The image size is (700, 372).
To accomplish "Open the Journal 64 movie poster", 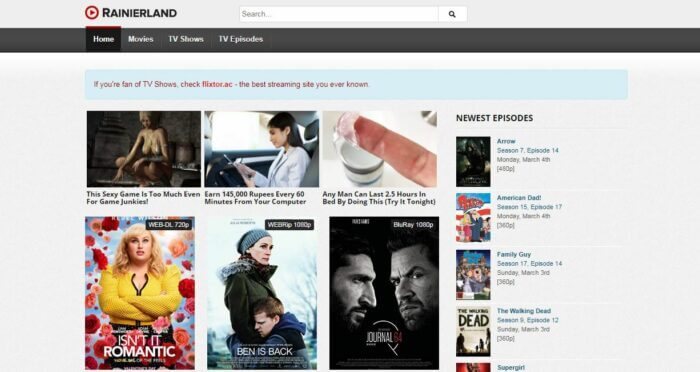I will click(x=384, y=293).
